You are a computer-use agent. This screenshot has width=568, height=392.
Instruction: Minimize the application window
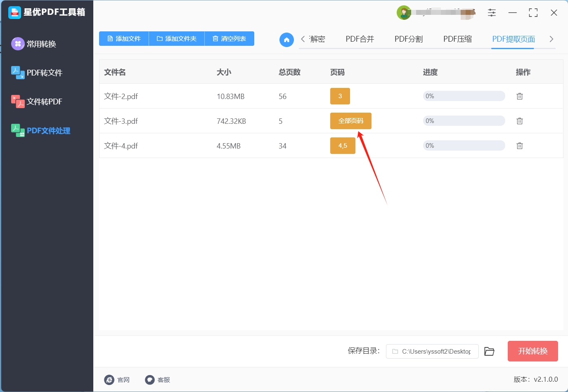click(x=513, y=13)
